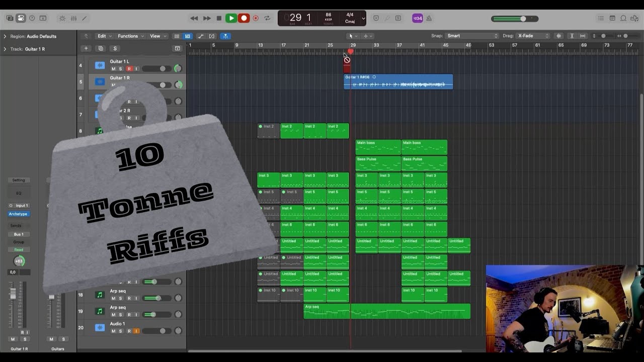This screenshot has height=362, width=644.
Task: Select the Guitar 1 R#06 audio region
Action: [x=398, y=82]
